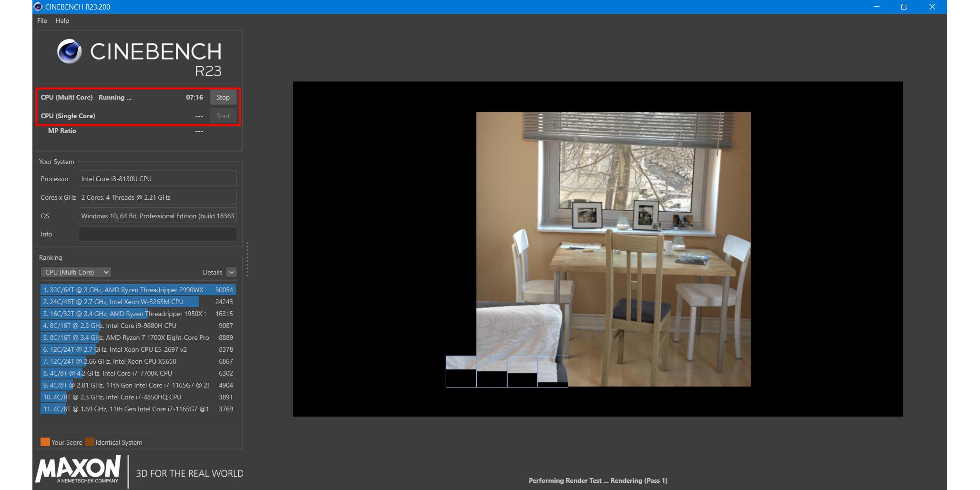Open the Help menu
Viewport: 980px width, 490px height.
(62, 20)
